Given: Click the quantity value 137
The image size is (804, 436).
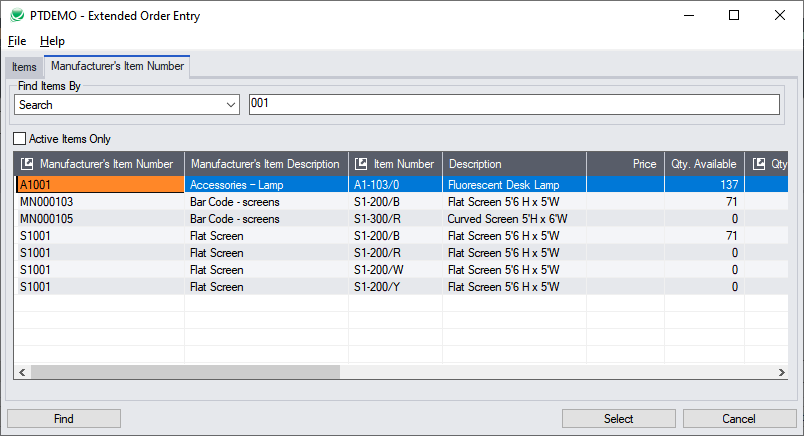Looking at the screenshot, I should pos(704,185).
